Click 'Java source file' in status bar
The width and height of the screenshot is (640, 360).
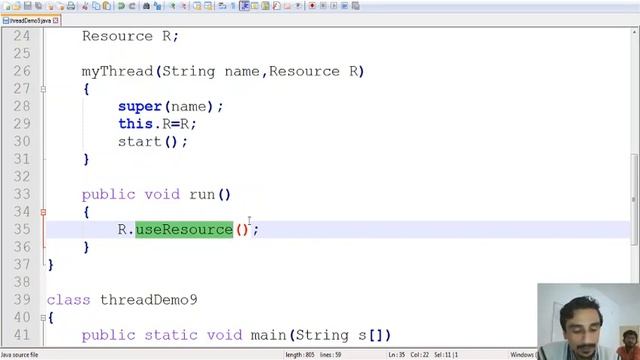coord(20,355)
